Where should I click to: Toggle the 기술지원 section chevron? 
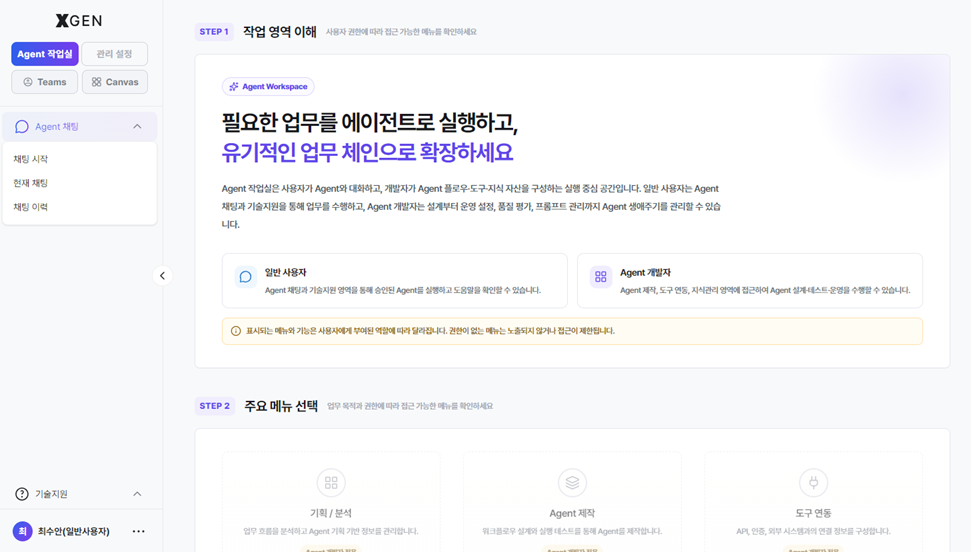(137, 494)
